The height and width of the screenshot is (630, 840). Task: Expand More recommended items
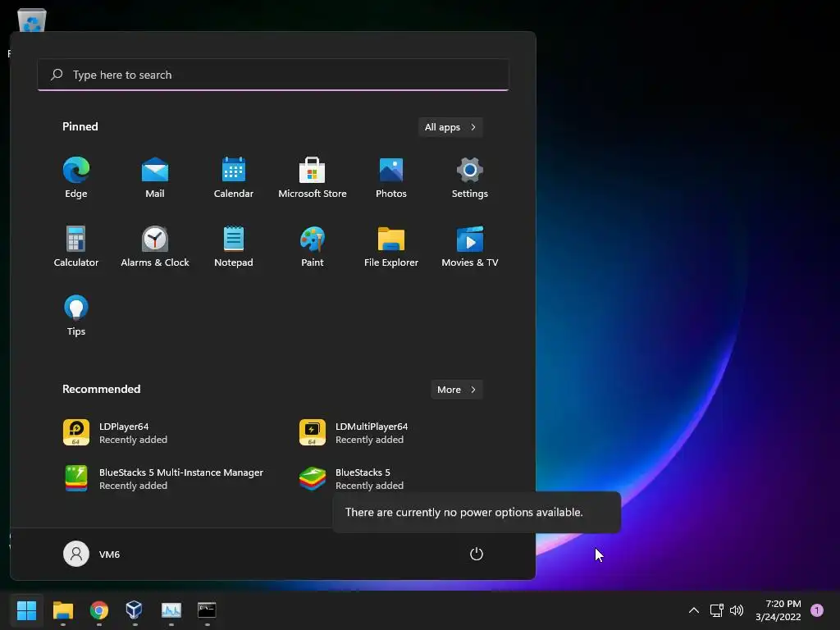coord(456,390)
